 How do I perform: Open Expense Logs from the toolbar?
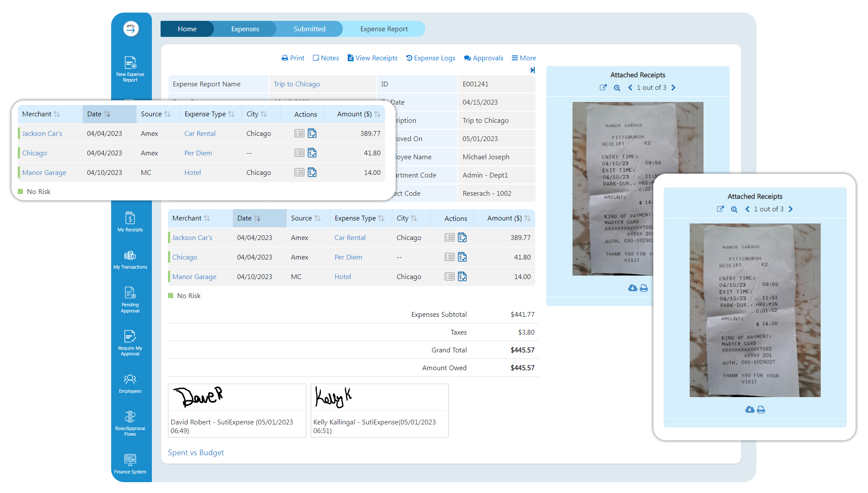pyautogui.click(x=431, y=58)
